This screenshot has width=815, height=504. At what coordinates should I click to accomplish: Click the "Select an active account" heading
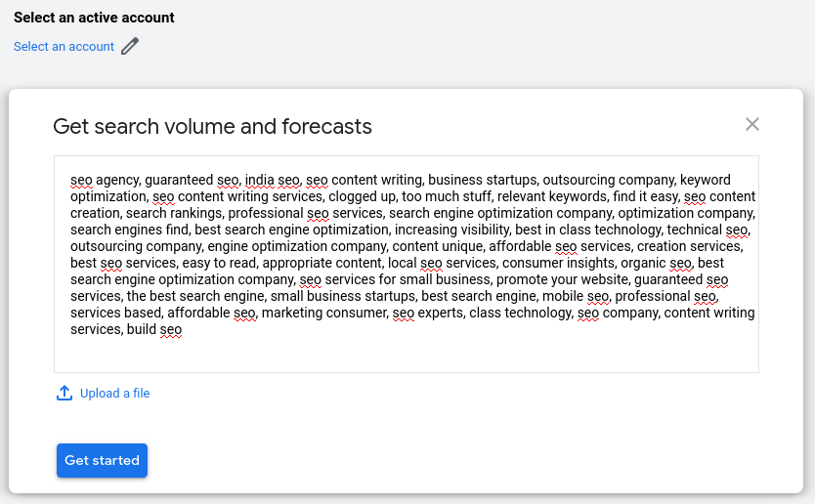pyautogui.click(x=94, y=18)
